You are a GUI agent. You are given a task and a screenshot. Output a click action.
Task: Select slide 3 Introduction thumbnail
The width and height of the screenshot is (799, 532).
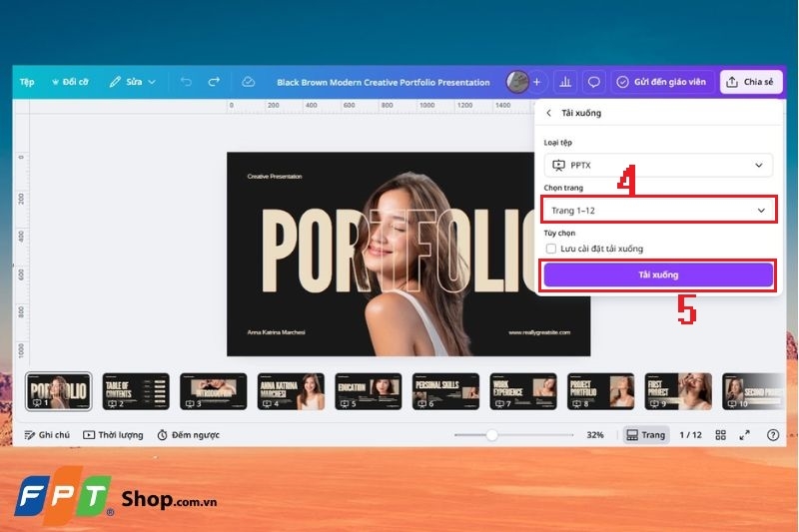click(x=214, y=391)
